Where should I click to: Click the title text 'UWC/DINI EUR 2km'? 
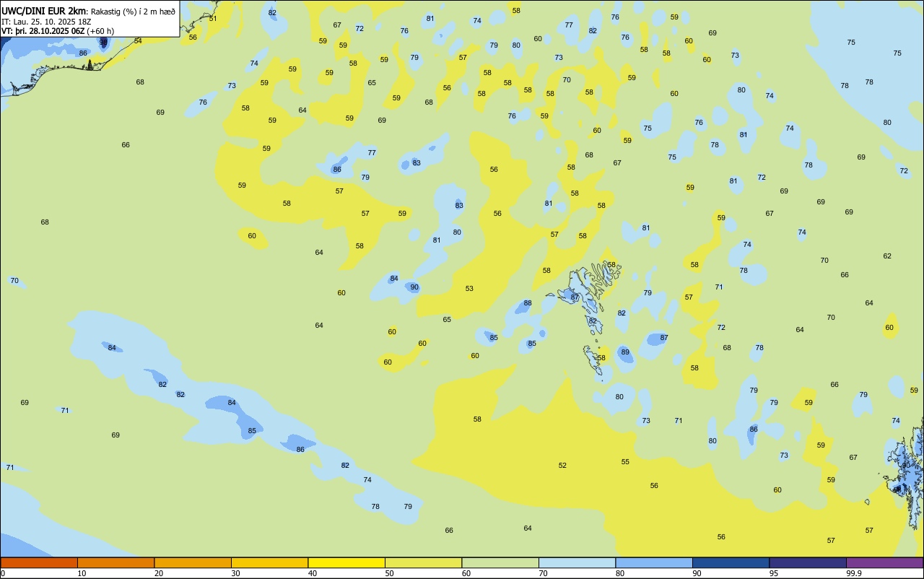point(44,10)
